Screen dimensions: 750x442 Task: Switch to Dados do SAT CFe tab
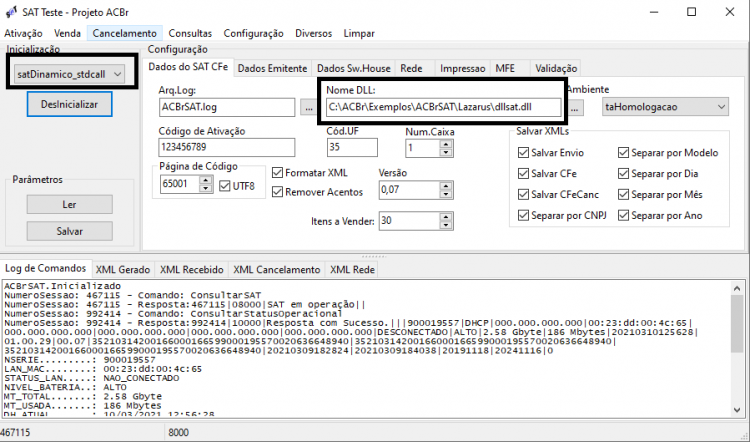188,67
